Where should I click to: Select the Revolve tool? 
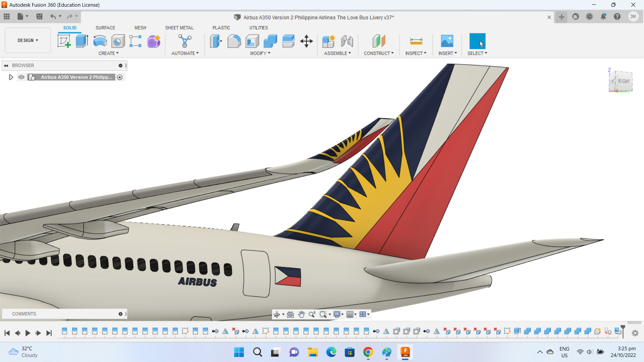click(100, 41)
